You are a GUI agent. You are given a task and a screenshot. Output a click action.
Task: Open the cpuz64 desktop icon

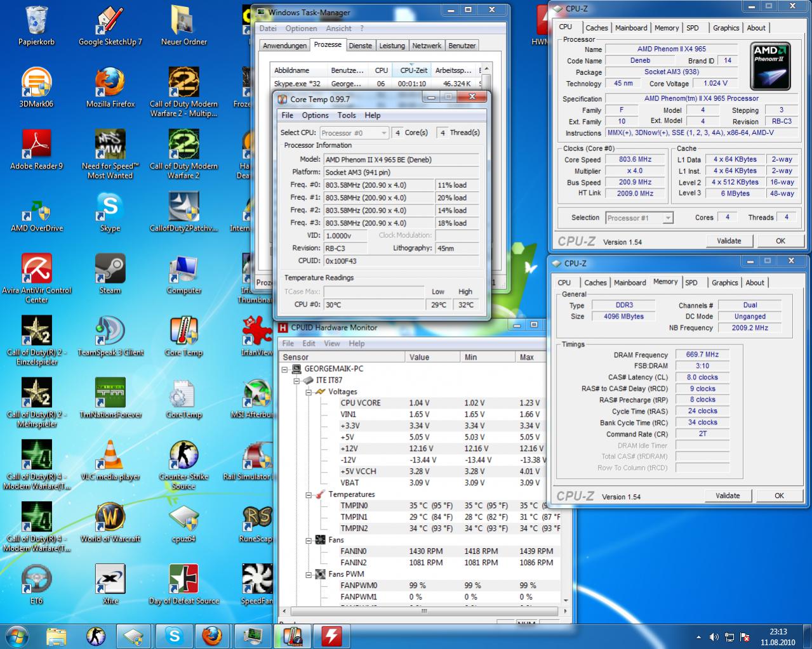183,523
